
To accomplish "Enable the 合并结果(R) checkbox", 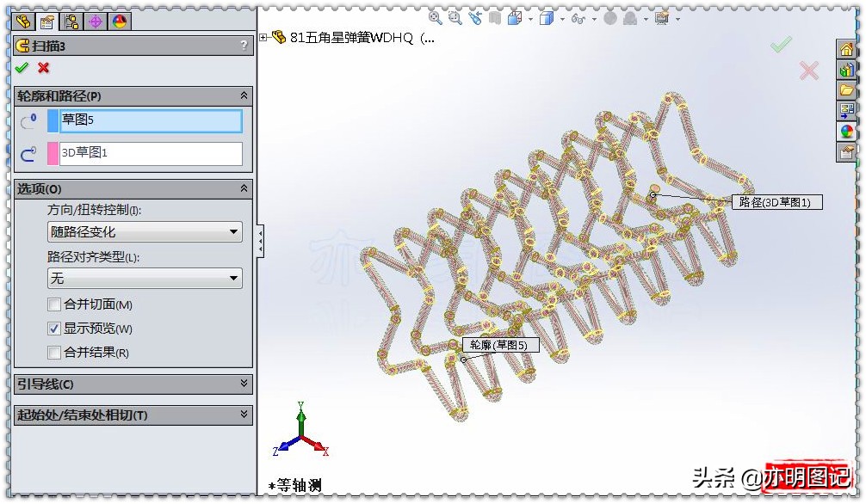I will (x=53, y=352).
